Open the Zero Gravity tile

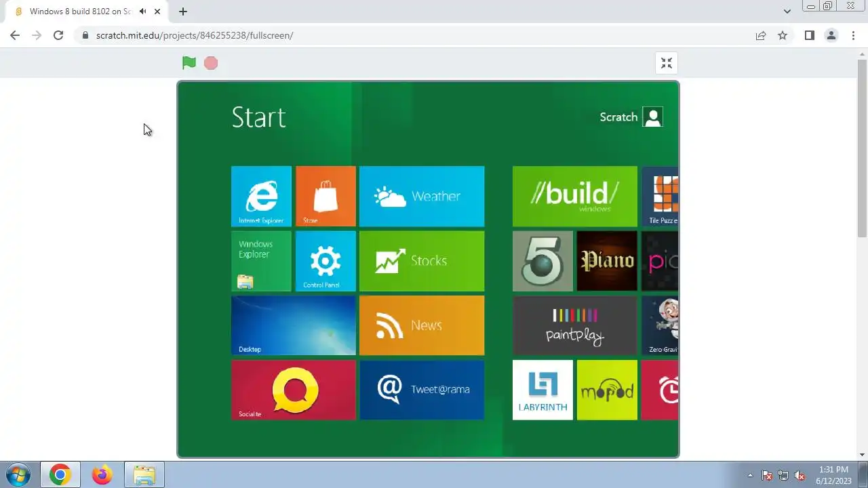click(660, 325)
